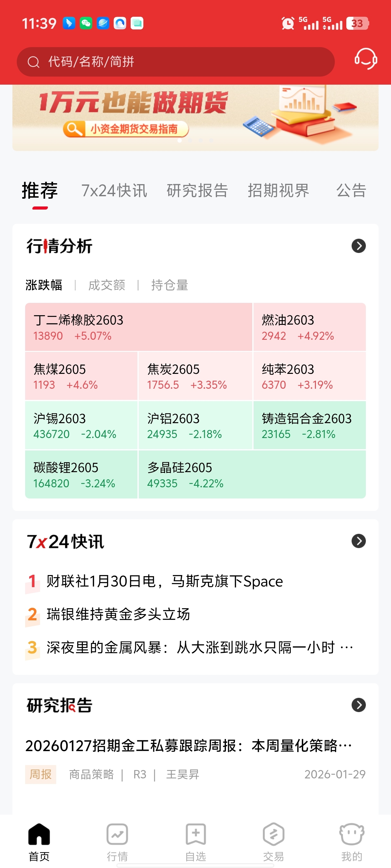The width and height of the screenshot is (391, 868).
Task: Focus the 代码/名称/简拼 search field
Action: click(176, 62)
